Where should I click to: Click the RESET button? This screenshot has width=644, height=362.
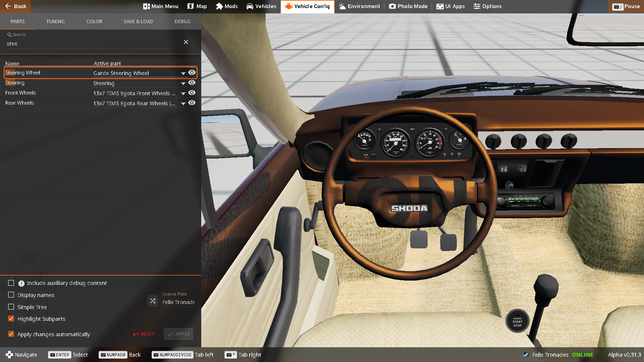144,334
